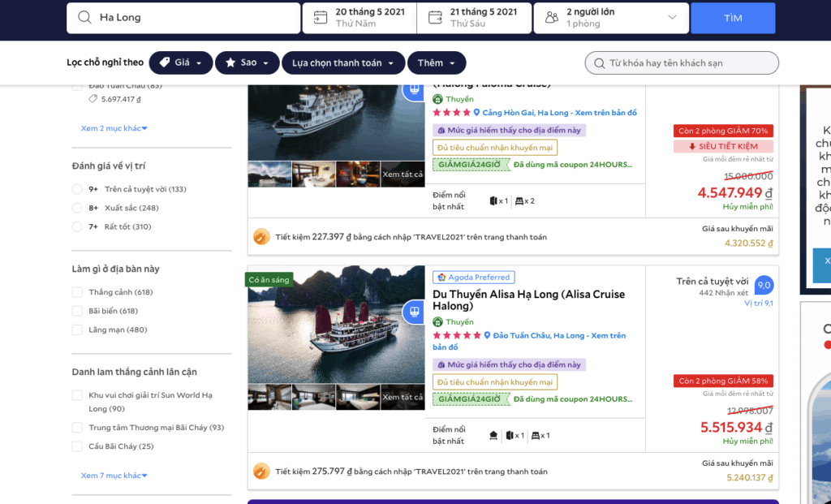Open the Sao star filter dropdown

coord(247,62)
